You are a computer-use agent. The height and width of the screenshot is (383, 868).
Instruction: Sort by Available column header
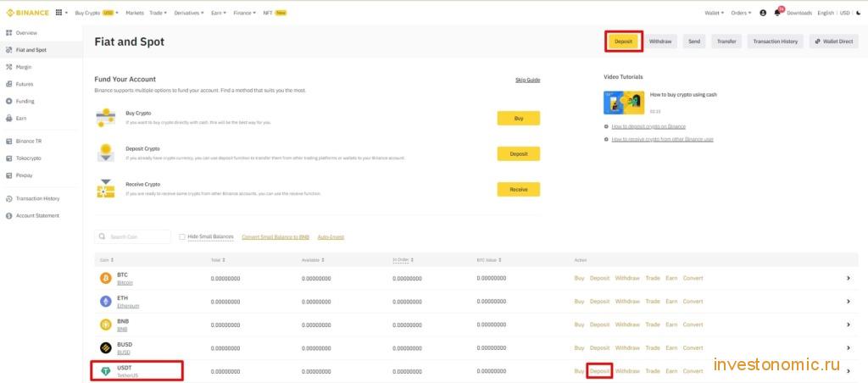312,259
